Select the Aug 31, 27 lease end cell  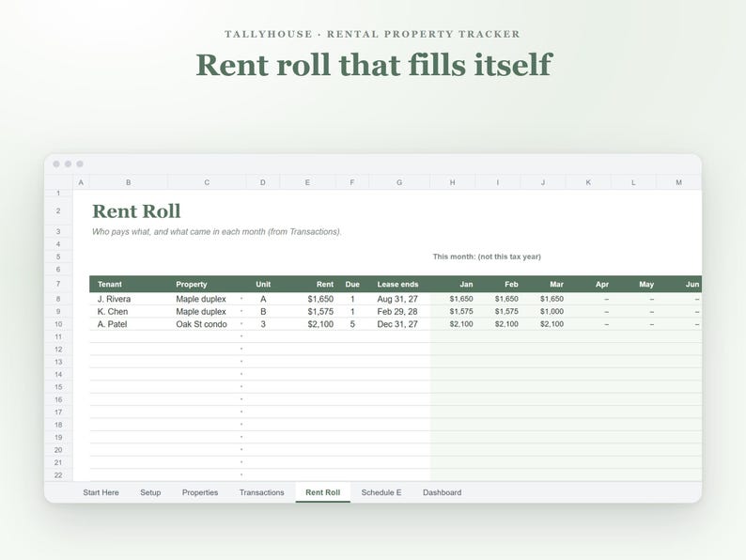[399, 299]
